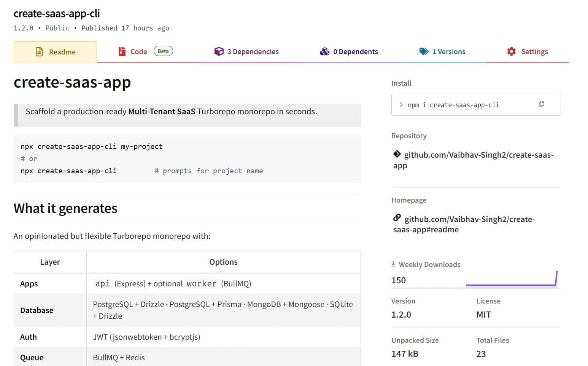Click the MIT license value
The image size is (588, 366).
pyautogui.click(x=483, y=315)
